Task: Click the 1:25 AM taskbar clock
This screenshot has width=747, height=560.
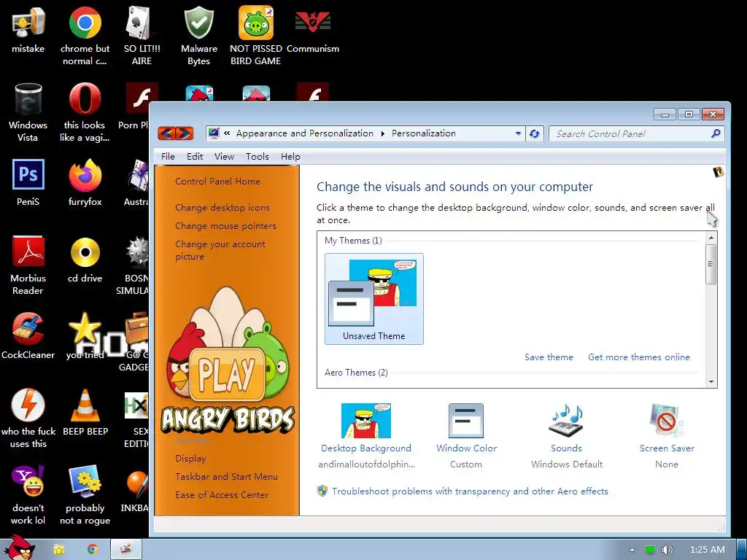Action: [708, 550]
